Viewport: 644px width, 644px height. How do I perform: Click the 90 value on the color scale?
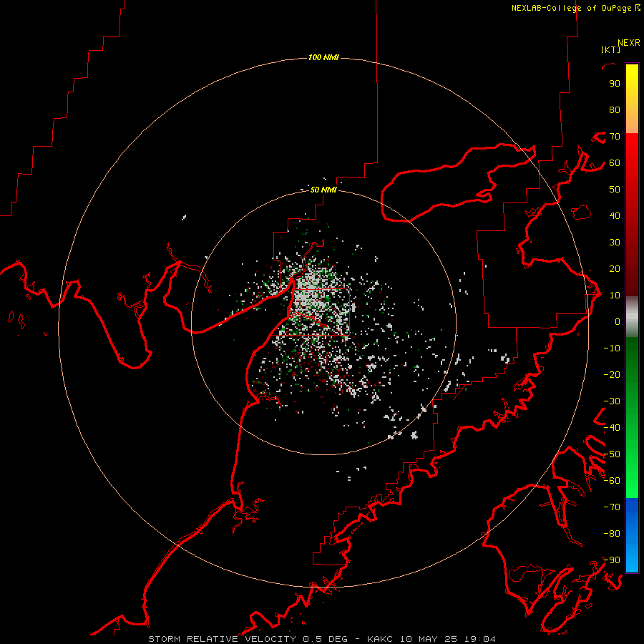[615, 84]
